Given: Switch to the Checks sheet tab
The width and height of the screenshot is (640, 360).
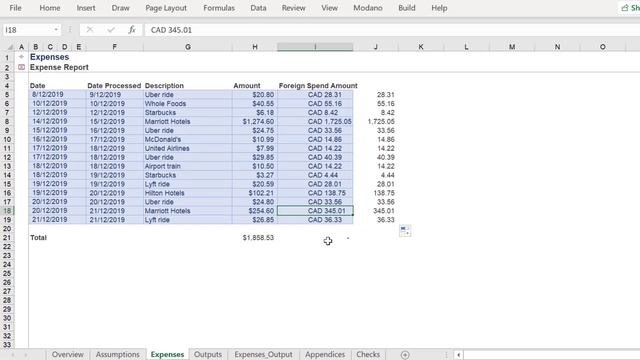Looking at the screenshot, I should tap(368, 354).
